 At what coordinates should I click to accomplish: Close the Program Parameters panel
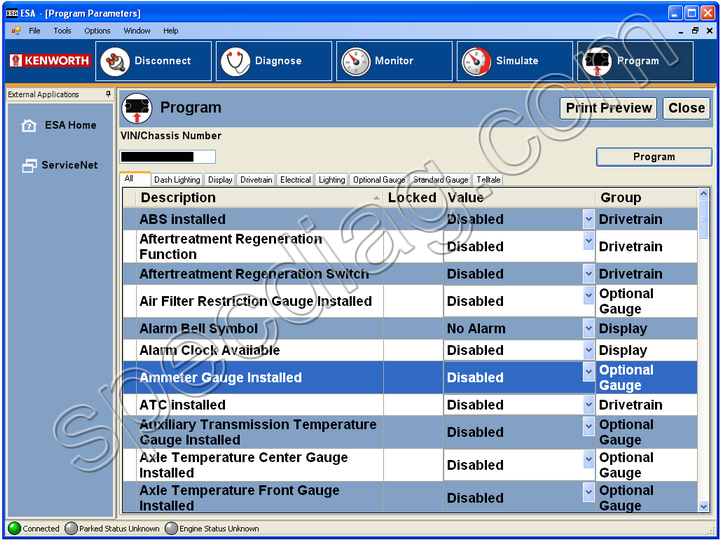click(x=686, y=108)
